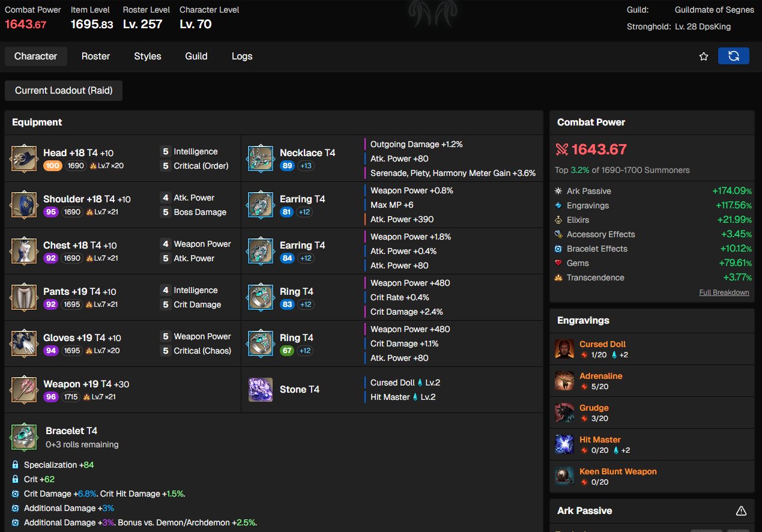Click the Ark Passive warning triangle icon

click(741, 511)
